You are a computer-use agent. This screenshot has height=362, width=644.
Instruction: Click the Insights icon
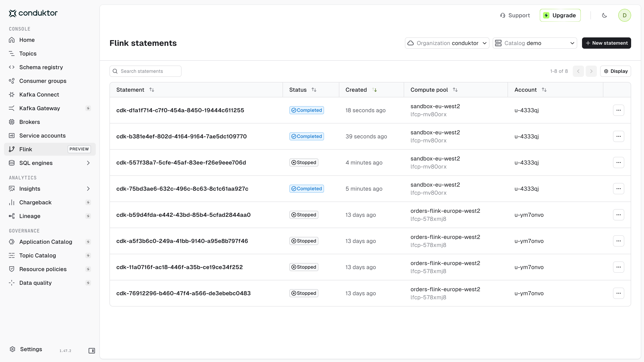(11, 189)
